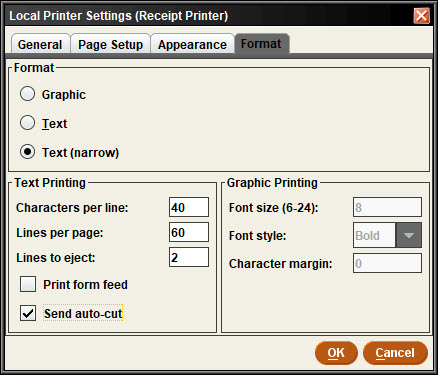This screenshot has height=375, width=438.
Task: Choose the Graphic format radio button
Action: (x=27, y=94)
